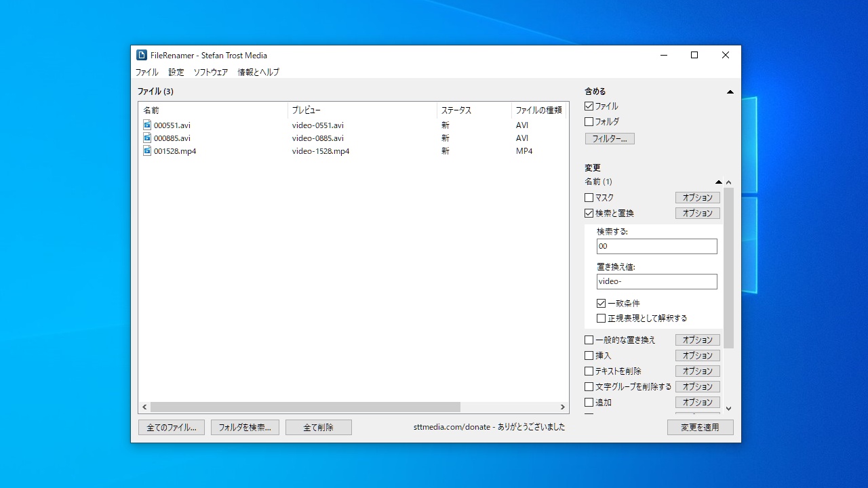Select preview text video-0551.avi

coord(318,125)
